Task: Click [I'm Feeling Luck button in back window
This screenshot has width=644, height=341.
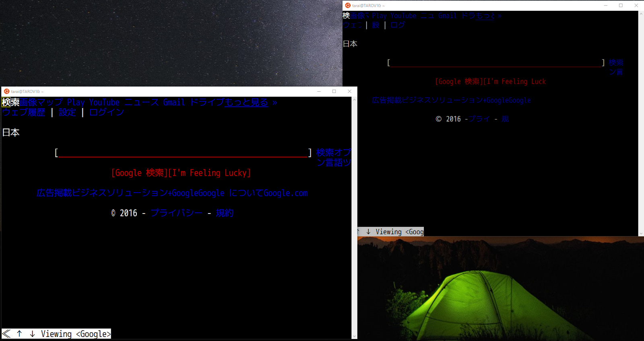Action: 514,82
